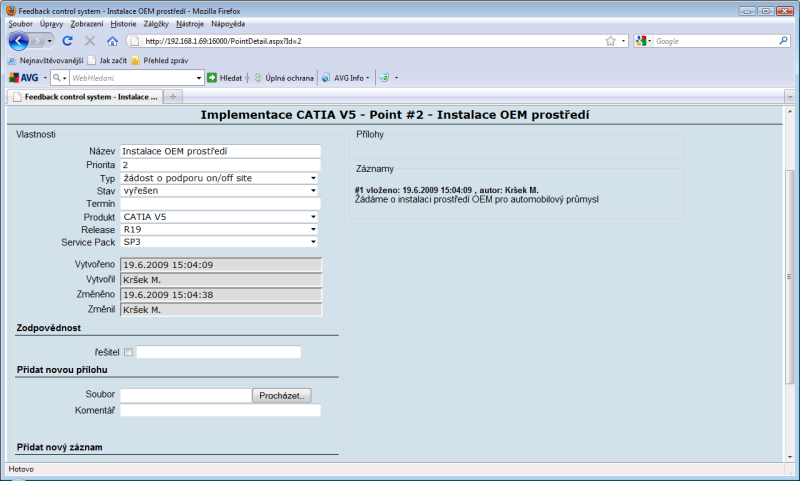Viewport: 800px width, 481px height.
Task: Click the řešitel text field
Action: point(218,352)
